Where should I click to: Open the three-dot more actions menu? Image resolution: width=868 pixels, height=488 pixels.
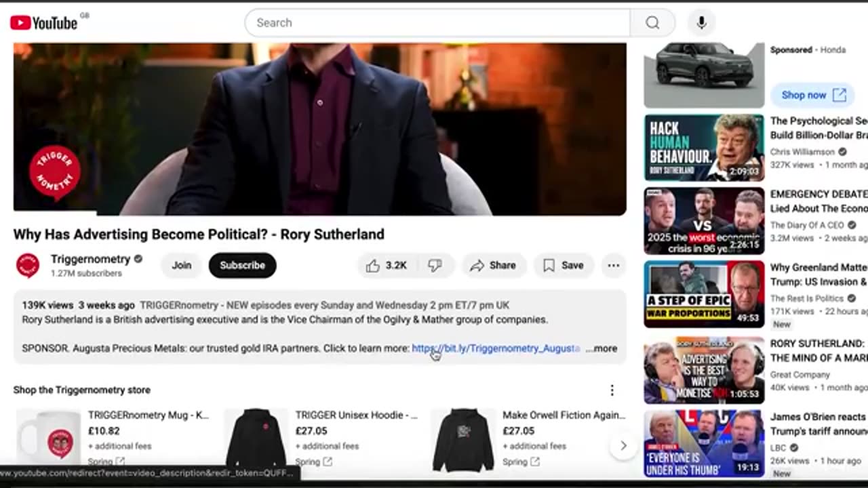614,266
